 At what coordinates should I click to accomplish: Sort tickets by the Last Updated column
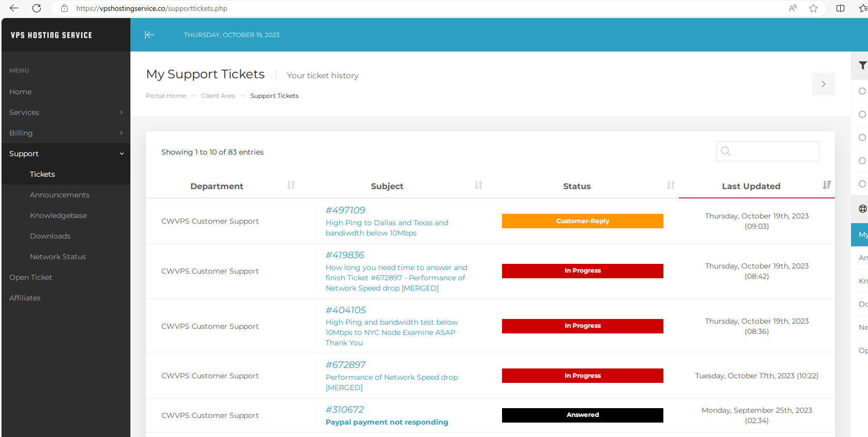[x=827, y=185]
